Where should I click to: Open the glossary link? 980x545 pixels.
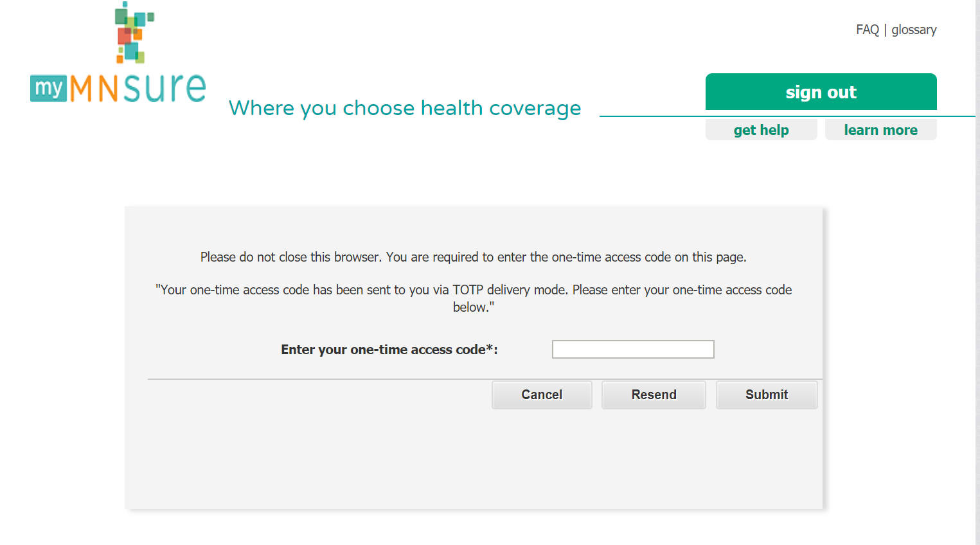[x=914, y=30]
